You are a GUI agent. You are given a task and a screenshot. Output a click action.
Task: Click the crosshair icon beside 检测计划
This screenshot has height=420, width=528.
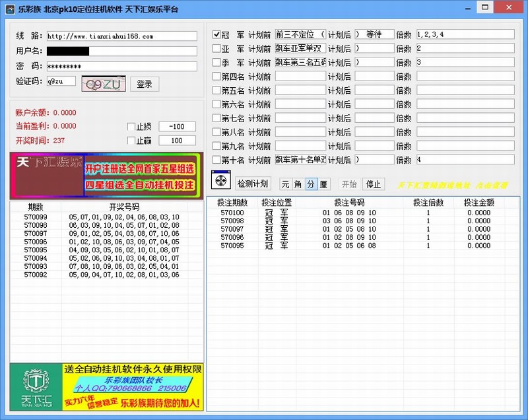[x=221, y=181]
